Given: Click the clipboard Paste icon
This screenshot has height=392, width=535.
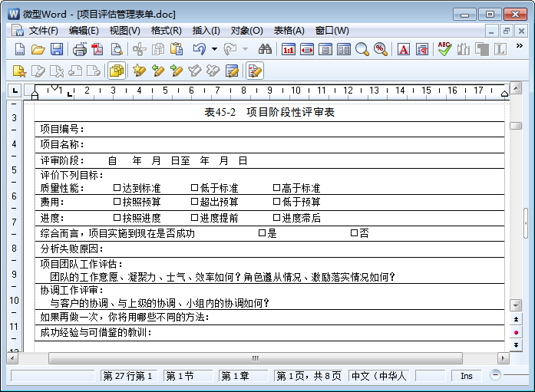Looking at the screenshot, I should [x=177, y=49].
